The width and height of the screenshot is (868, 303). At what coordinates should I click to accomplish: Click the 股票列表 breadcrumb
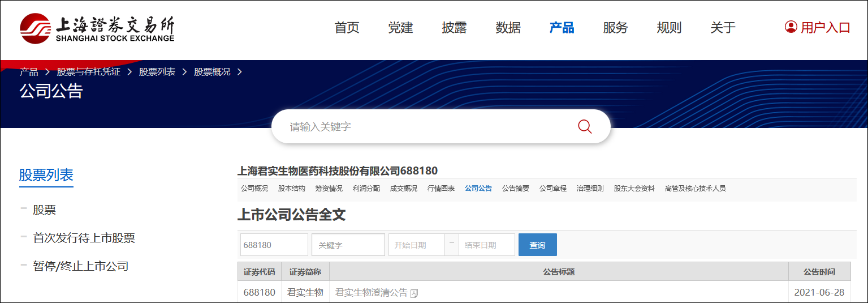point(157,72)
